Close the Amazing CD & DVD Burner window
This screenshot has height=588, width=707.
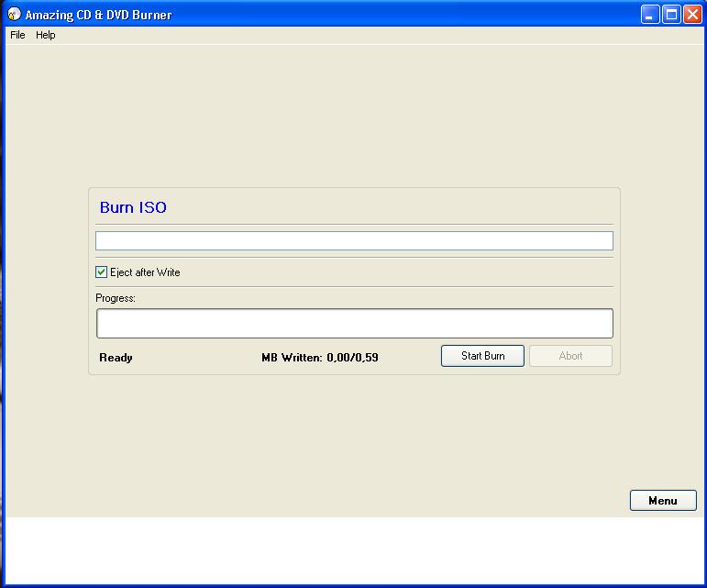pos(692,15)
